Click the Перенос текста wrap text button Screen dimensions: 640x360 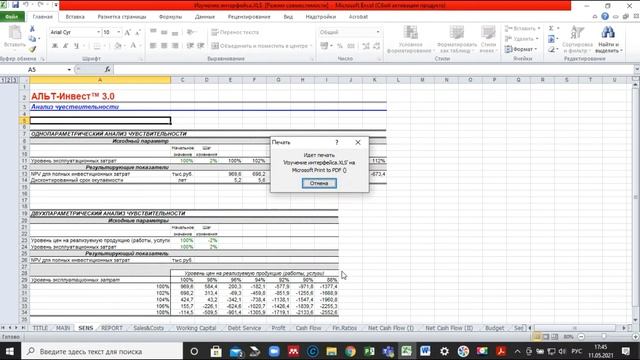coord(236,32)
